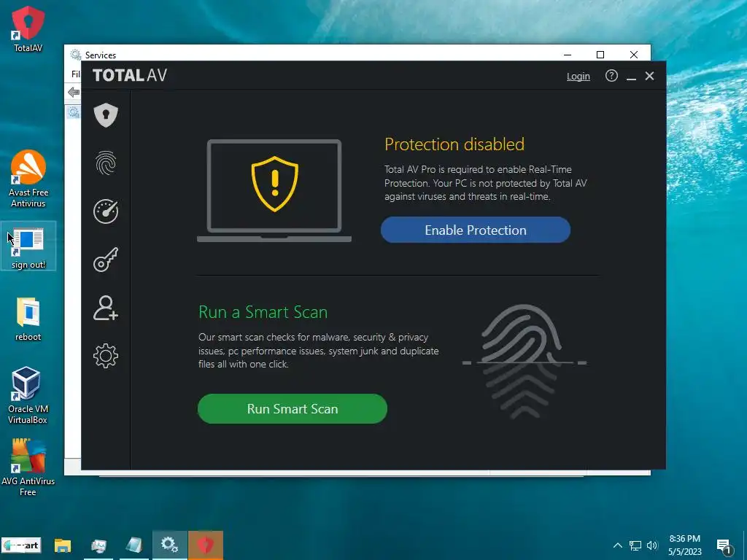Click the notepad-like taskbar icon
Screen dimensions: 747x560
click(134, 545)
